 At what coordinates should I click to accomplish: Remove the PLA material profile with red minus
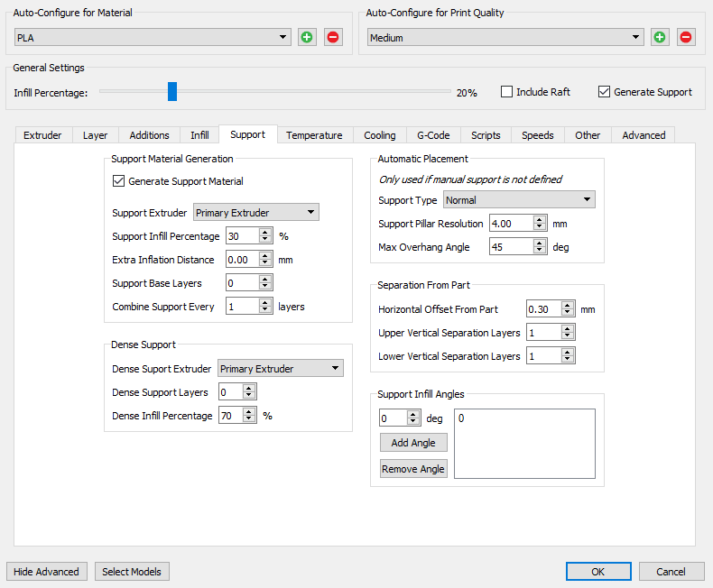point(333,37)
